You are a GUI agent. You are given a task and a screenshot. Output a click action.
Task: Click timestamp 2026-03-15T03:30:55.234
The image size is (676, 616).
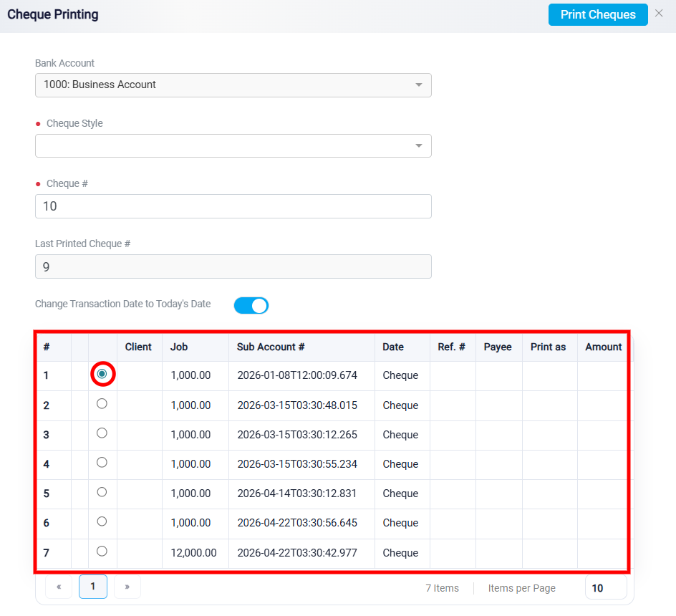(297, 464)
